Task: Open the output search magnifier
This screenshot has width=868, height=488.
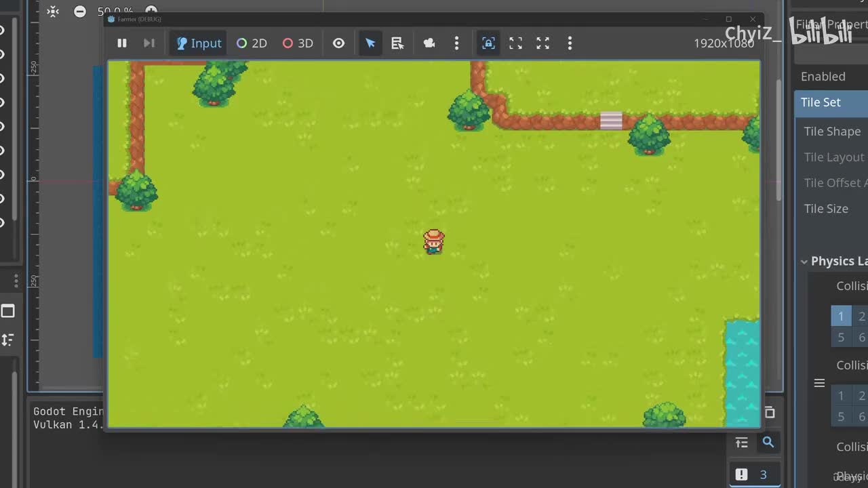Action: pyautogui.click(x=768, y=443)
